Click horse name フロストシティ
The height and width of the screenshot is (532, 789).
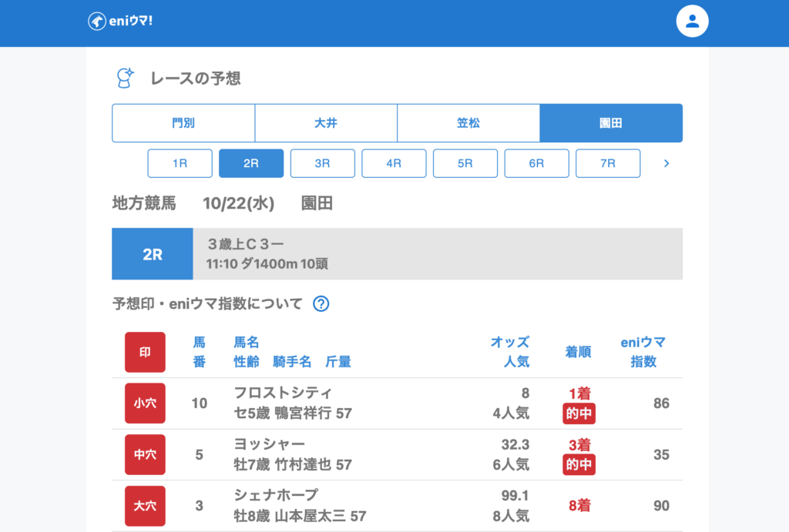pos(283,393)
